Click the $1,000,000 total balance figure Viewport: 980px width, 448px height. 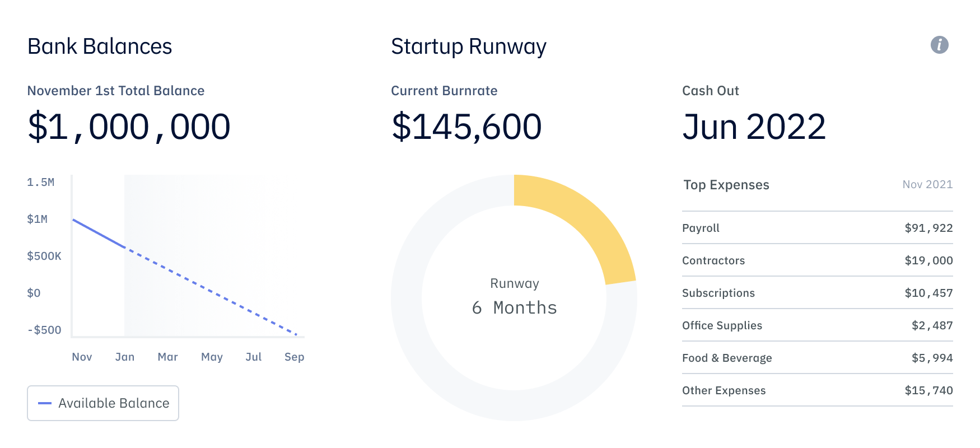tap(129, 127)
